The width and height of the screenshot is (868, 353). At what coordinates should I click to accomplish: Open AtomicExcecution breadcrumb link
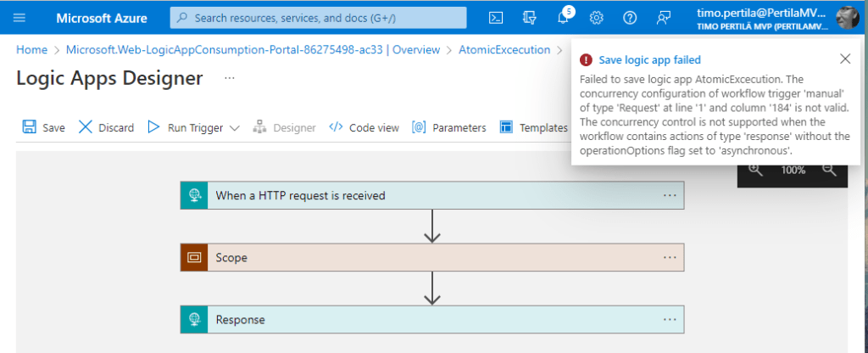(x=504, y=50)
